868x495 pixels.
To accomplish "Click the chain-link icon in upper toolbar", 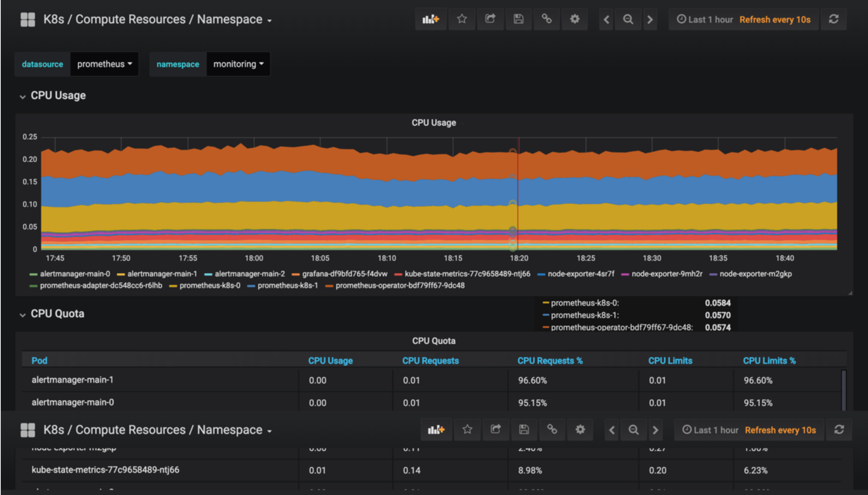I will click(547, 19).
